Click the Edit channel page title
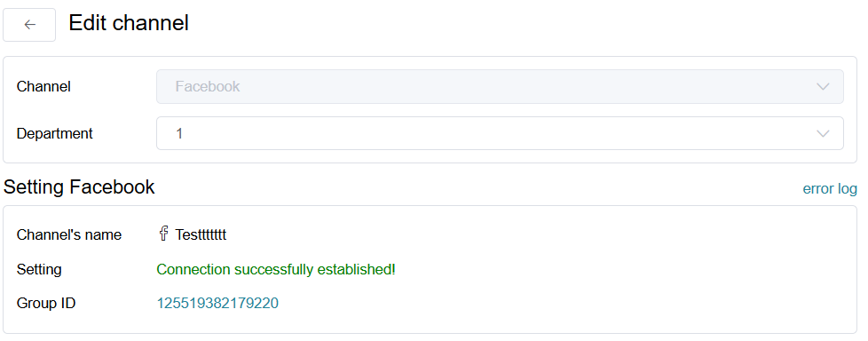 pyautogui.click(x=129, y=23)
